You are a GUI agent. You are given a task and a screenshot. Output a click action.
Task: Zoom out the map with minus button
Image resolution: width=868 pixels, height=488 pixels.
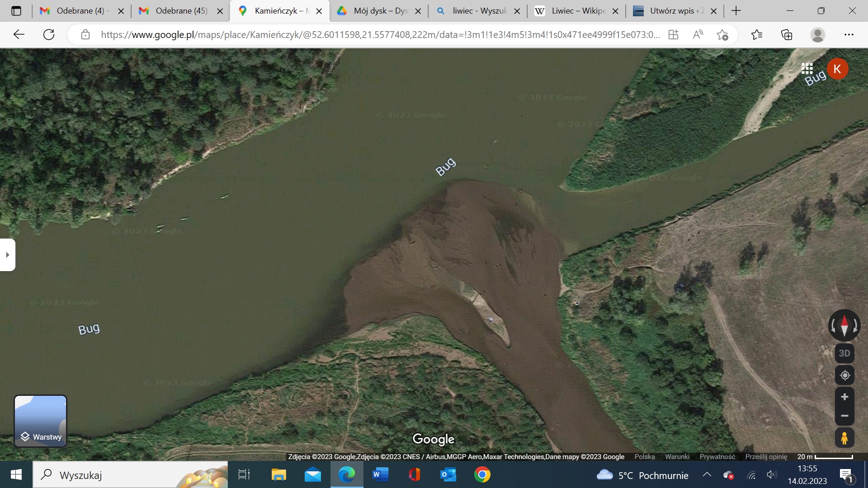tap(844, 416)
